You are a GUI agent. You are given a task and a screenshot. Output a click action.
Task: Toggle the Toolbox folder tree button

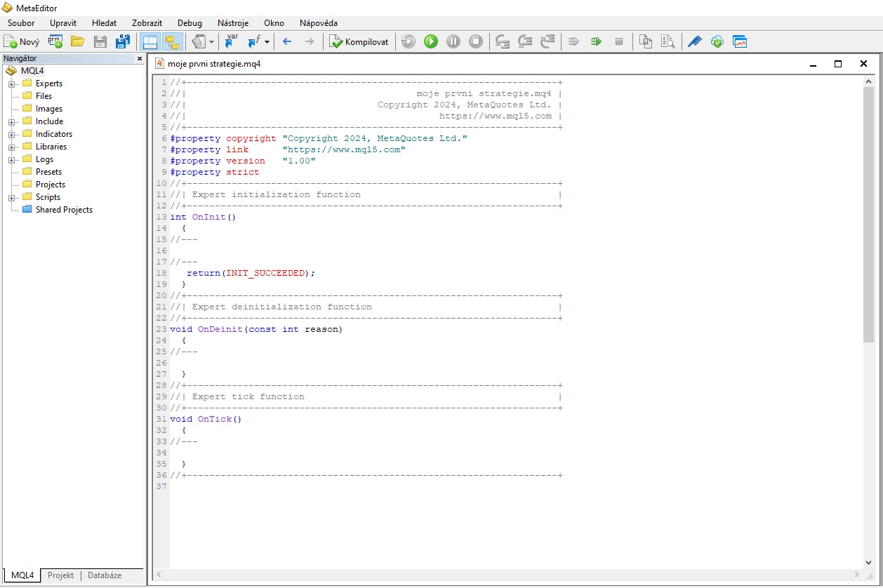coord(172,41)
